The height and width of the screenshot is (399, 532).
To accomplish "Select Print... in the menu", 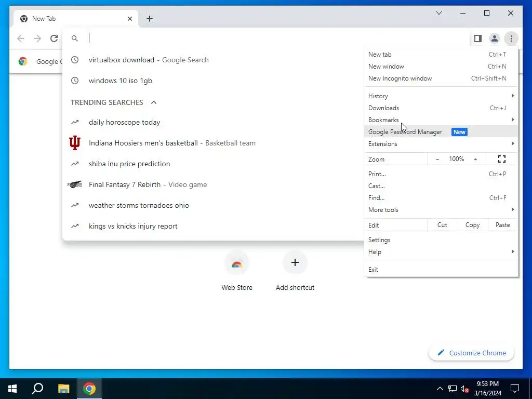I will (441, 174).
